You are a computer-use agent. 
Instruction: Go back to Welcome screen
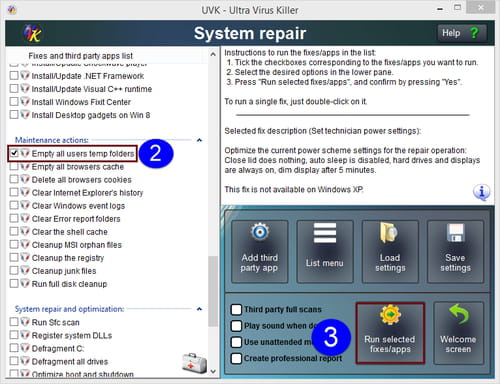point(458,333)
